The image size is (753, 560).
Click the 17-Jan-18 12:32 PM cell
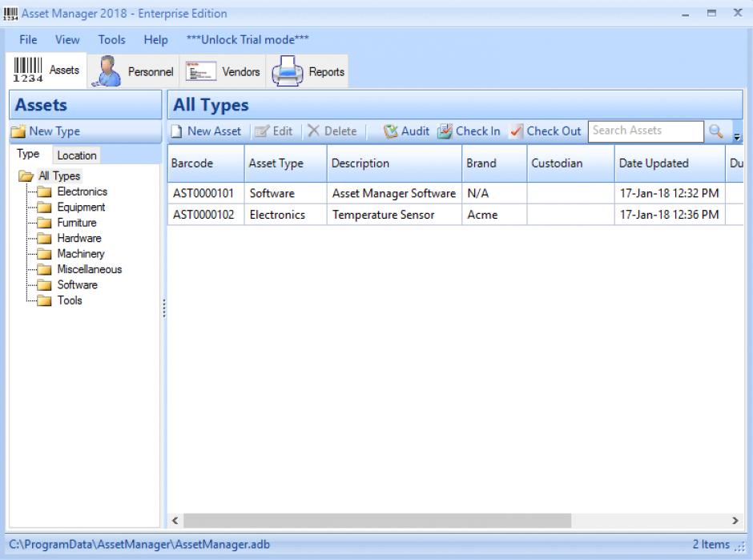click(670, 193)
